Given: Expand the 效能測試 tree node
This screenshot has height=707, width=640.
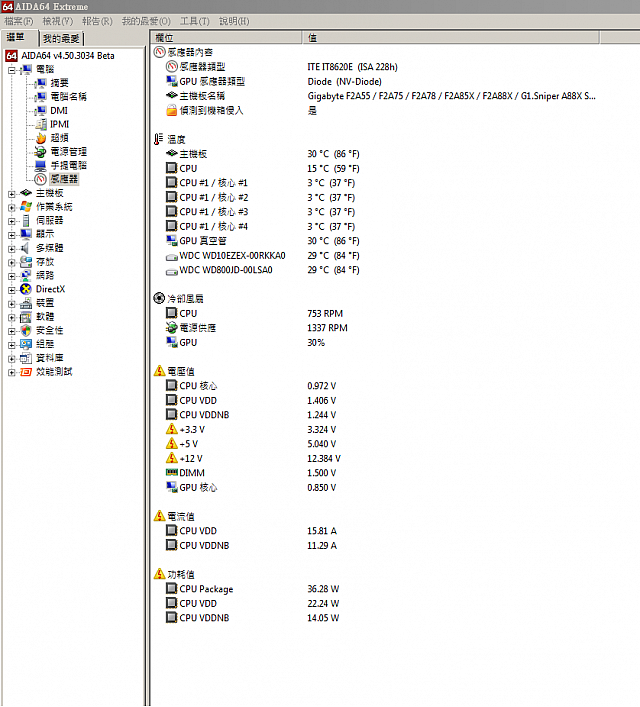Looking at the screenshot, I should coord(12,372).
